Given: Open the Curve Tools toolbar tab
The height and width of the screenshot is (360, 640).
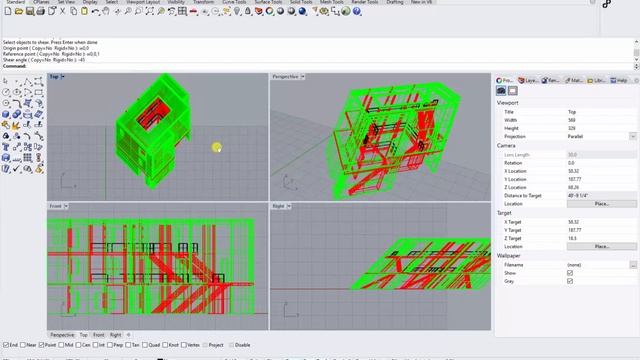Looking at the screenshot, I should tap(234, 2).
